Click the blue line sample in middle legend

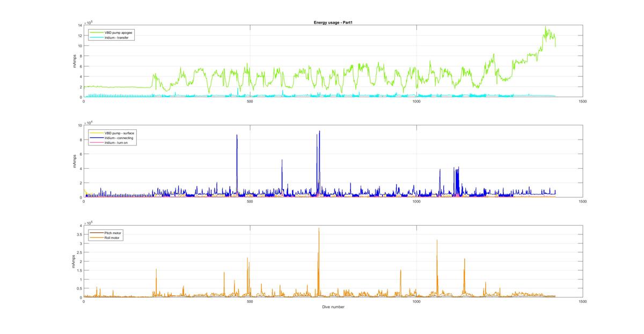(96, 137)
